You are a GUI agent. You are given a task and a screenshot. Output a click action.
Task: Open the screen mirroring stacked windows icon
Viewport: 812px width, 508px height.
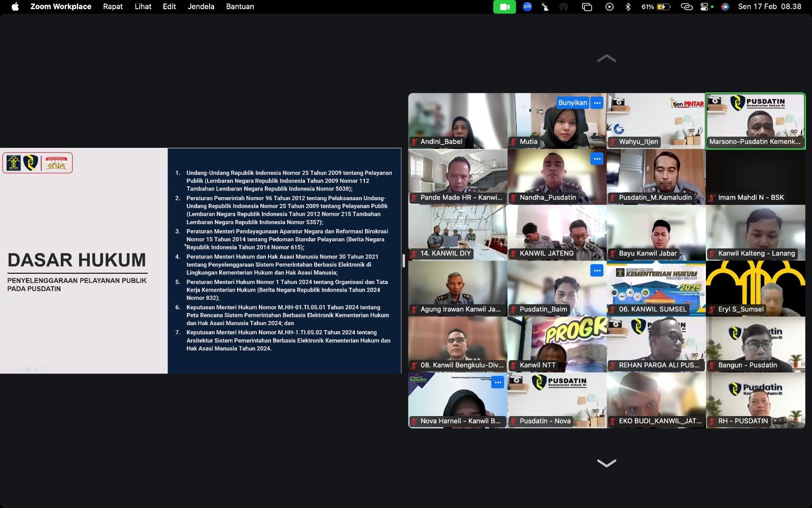(587, 7)
